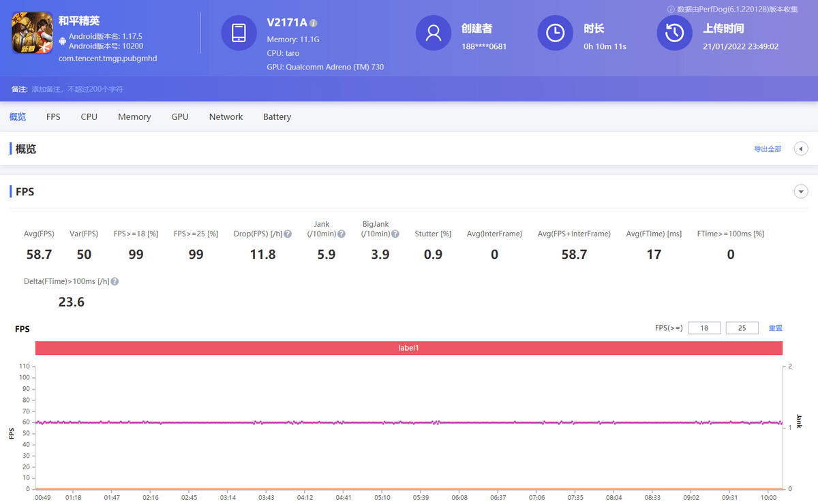Image resolution: width=818 pixels, height=504 pixels.
Task: Click help icon next to Jank (/10min)
Action: (x=341, y=234)
